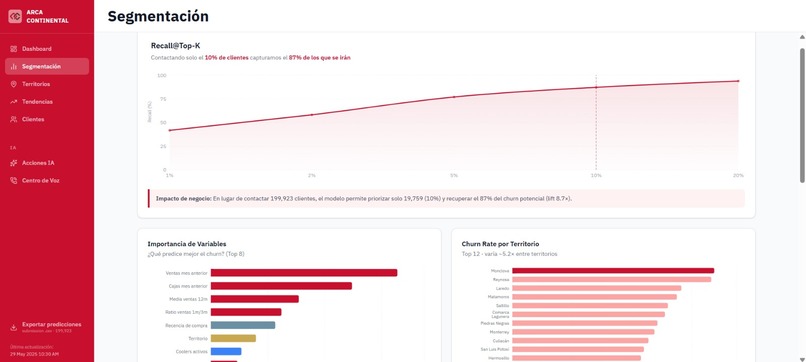Click the Ratio ventas 1m/3m bar
Screen dimensions: 806x362
point(246,312)
